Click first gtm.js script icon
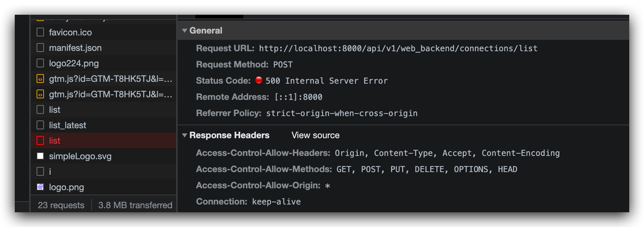The height and width of the screenshot is (227, 644). tap(40, 79)
